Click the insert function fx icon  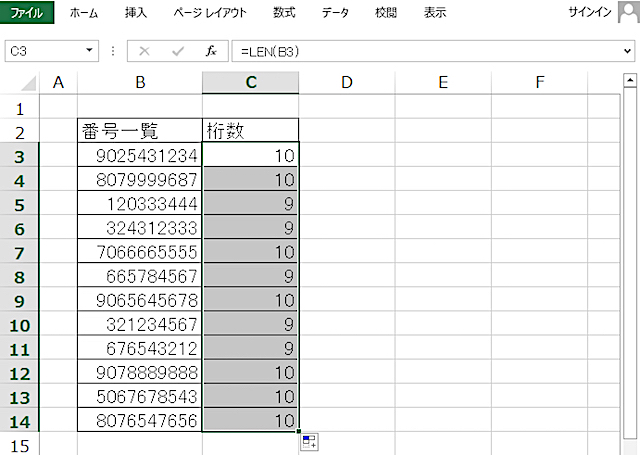(211, 50)
